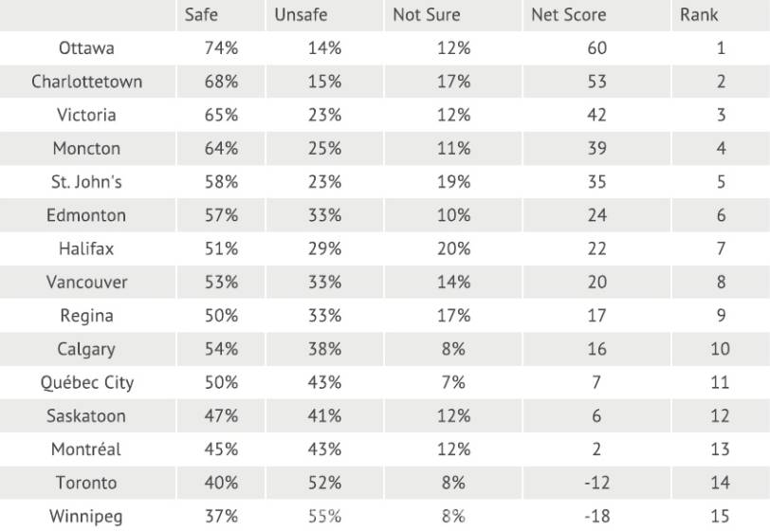Click the Winnipeg city name
770x532 pixels.
(86, 517)
